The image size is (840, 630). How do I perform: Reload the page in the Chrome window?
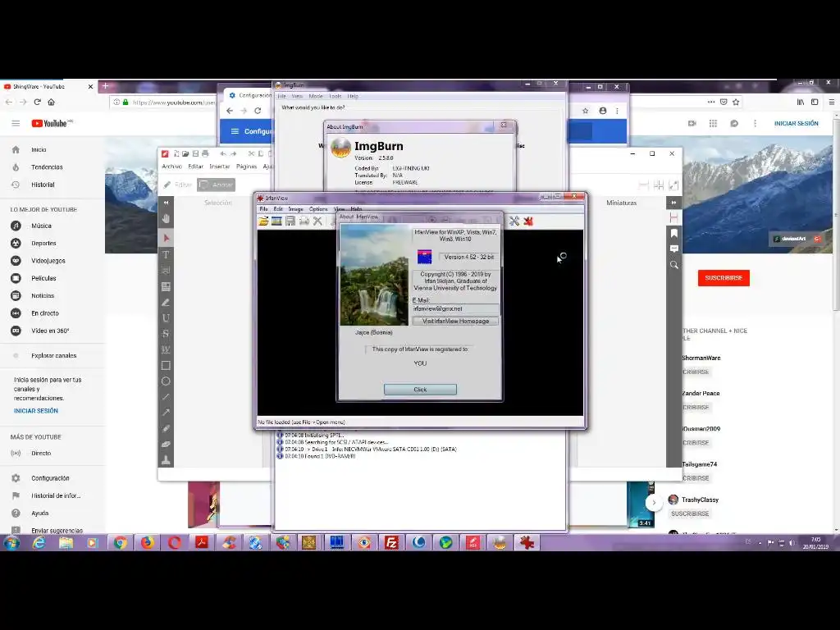pyautogui.click(x=258, y=111)
